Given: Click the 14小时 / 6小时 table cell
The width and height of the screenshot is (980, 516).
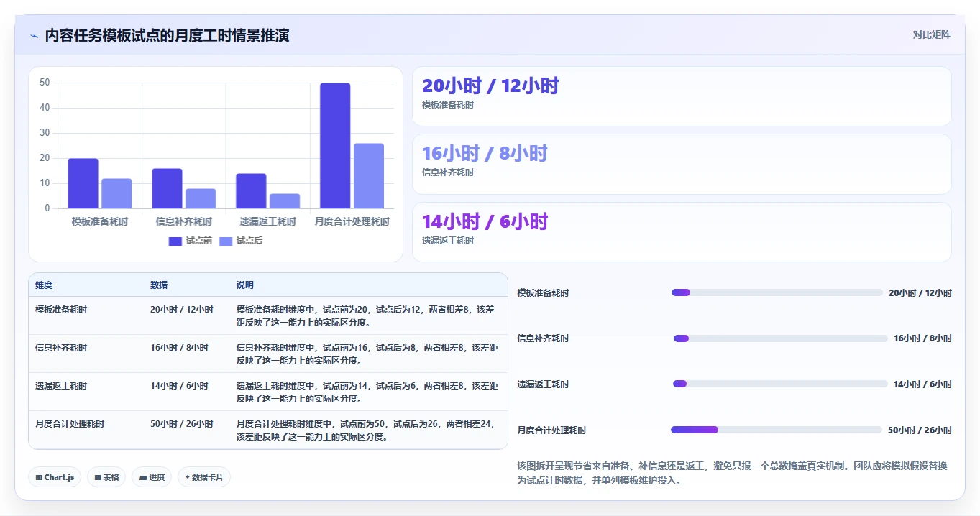Looking at the screenshot, I should pyautogui.click(x=179, y=386).
